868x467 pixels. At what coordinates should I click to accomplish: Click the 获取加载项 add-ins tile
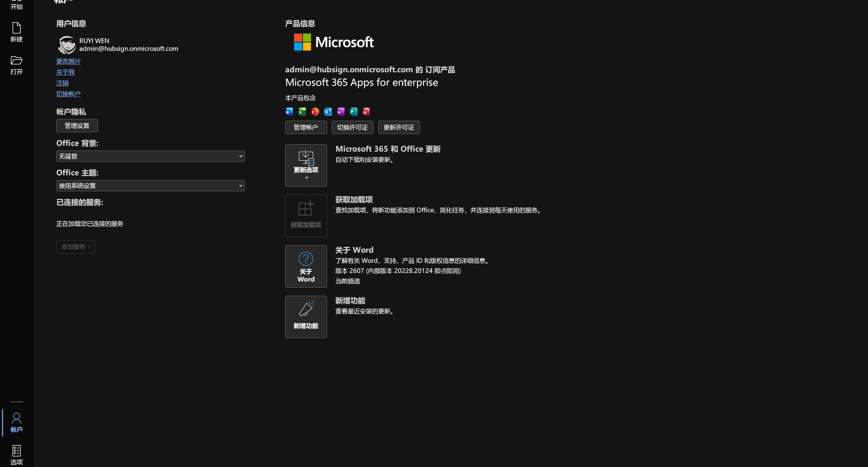[x=306, y=216]
